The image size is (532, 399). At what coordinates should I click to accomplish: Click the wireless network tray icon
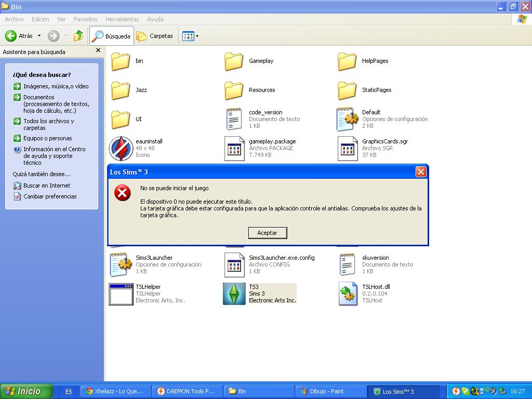(x=484, y=391)
